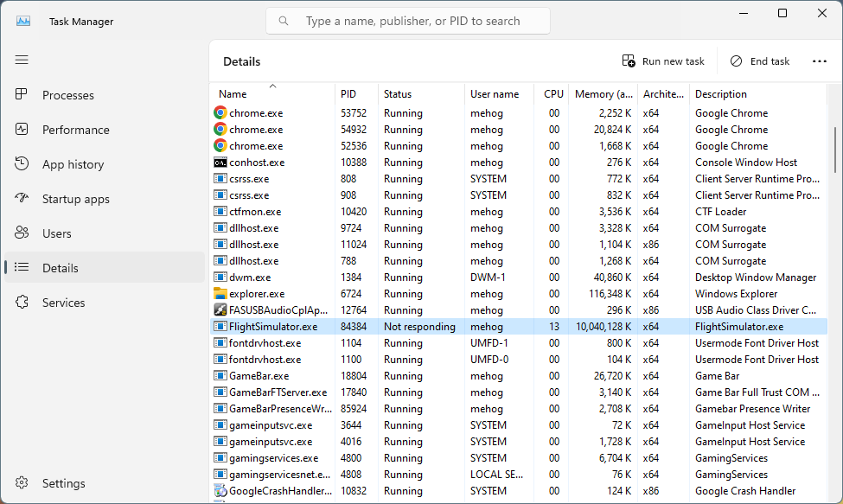
Task: Open the Services page
Action: 105,303
